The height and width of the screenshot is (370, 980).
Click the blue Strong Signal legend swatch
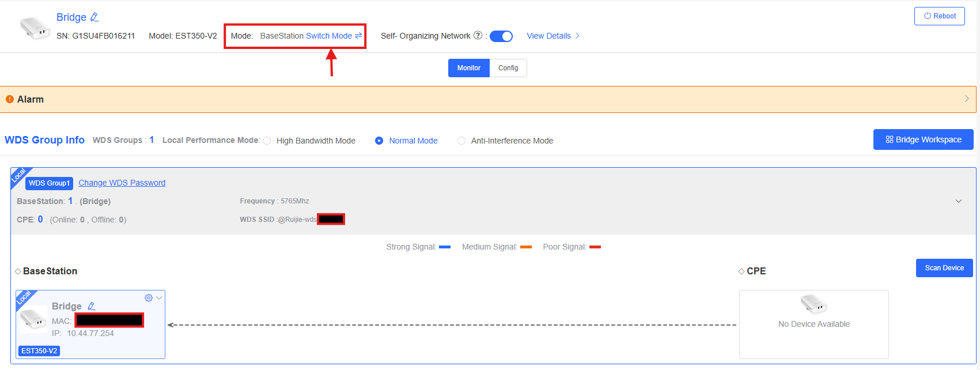445,247
